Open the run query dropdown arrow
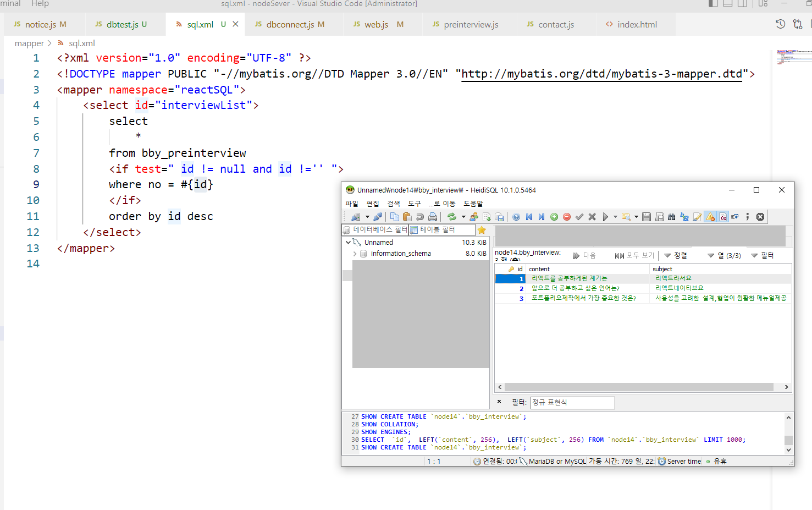This screenshot has height=510, width=812. (x=615, y=217)
